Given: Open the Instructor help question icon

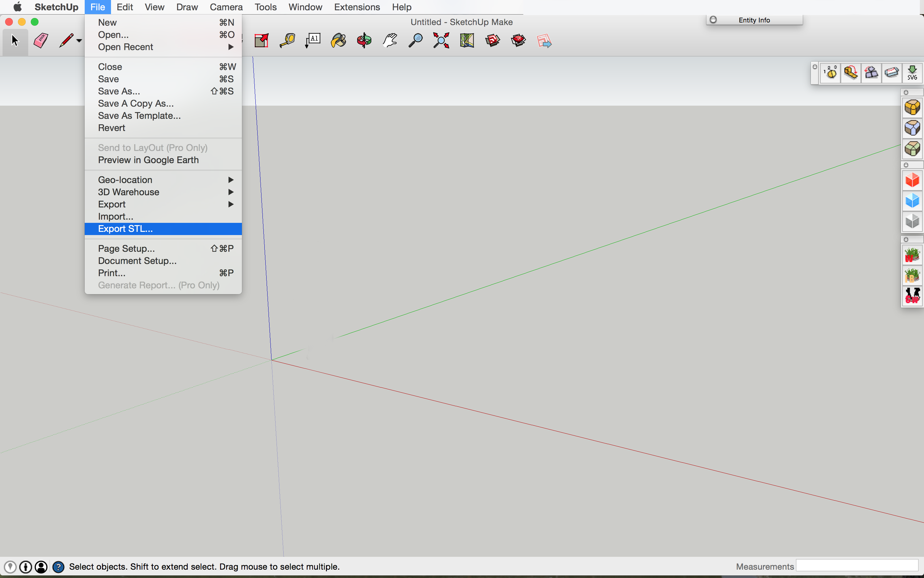Looking at the screenshot, I should (58, 566).
